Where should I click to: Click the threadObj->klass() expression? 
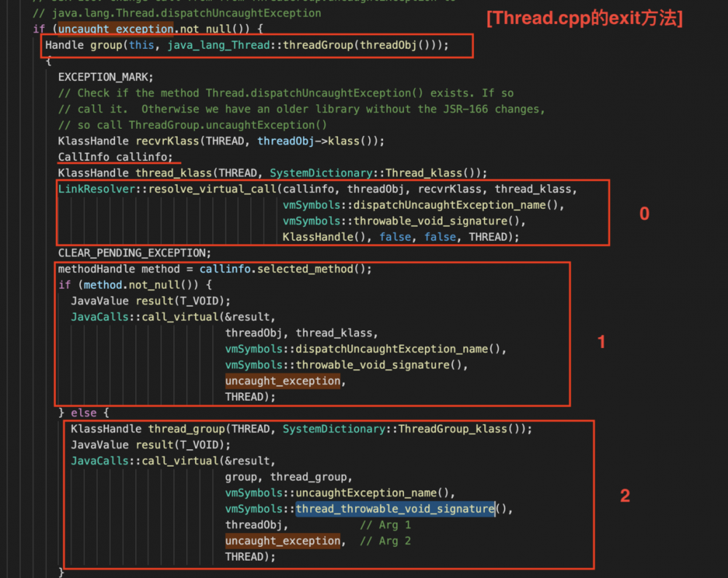[317, 141]
